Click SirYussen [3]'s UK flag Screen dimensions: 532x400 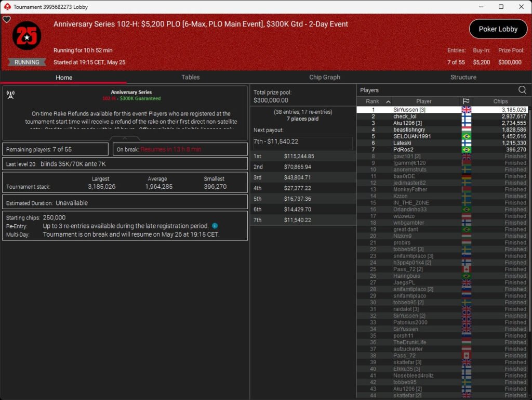point(466,110)
